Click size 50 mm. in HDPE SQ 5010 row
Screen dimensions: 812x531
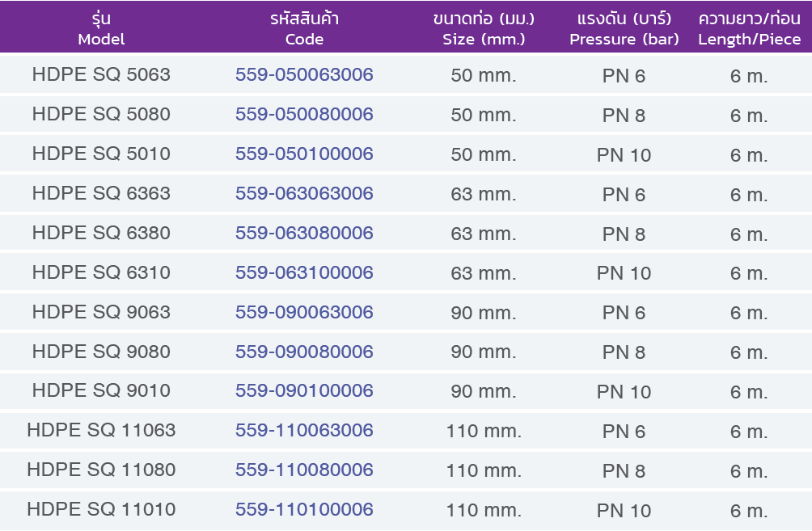pos(484,154)
